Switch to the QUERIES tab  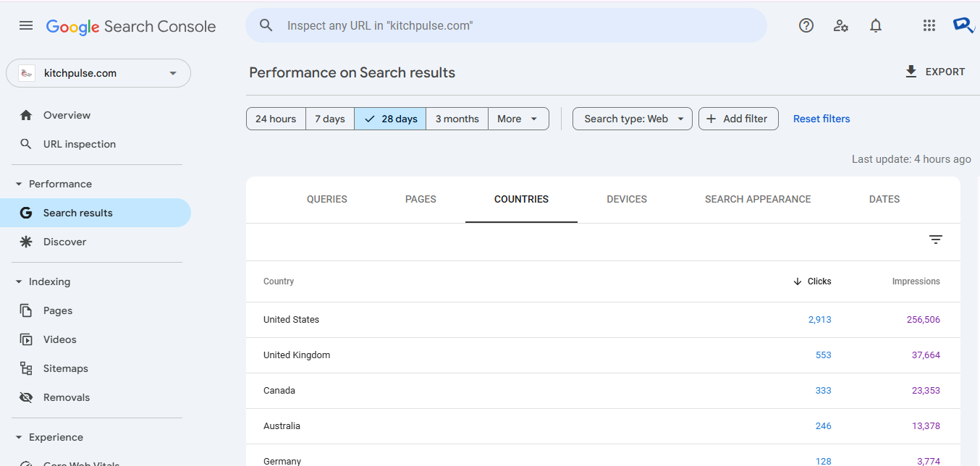[327, 199]
